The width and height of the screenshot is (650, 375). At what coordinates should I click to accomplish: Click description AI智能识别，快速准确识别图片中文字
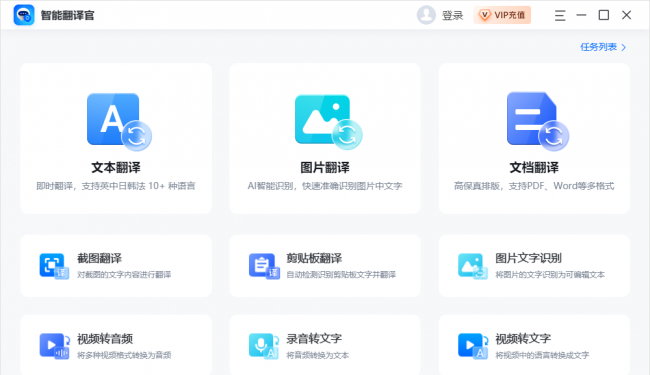pos(325,186)
